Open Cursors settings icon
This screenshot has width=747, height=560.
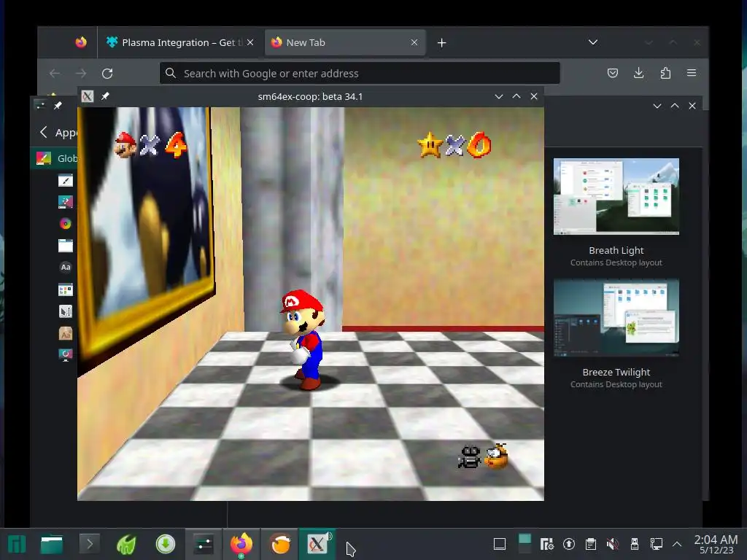(x=65, y=311)
